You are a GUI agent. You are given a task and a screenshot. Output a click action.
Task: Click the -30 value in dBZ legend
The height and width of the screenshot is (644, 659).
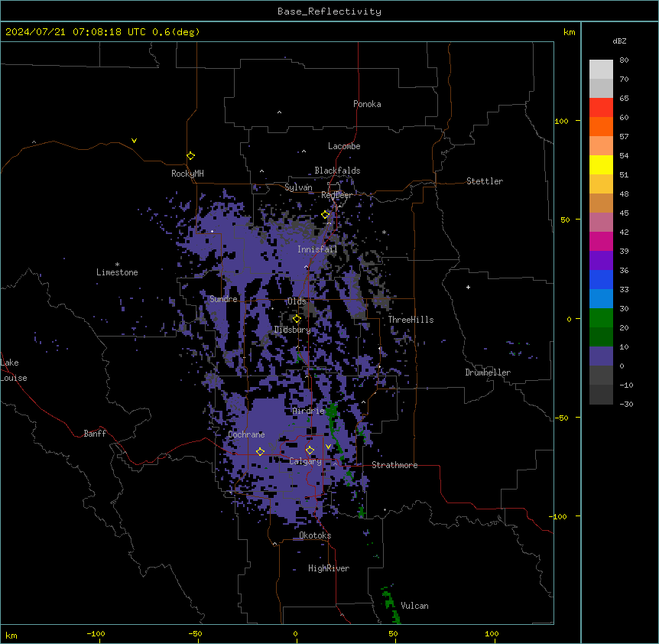pyautogui.click(x=626, y=405)
